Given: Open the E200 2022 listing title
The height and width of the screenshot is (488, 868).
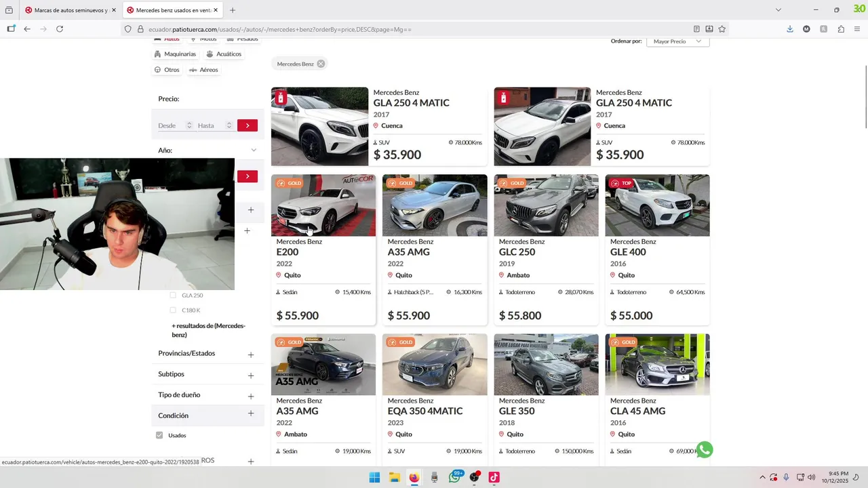Looking at the screenshot, I should click(x=287, y=252).
